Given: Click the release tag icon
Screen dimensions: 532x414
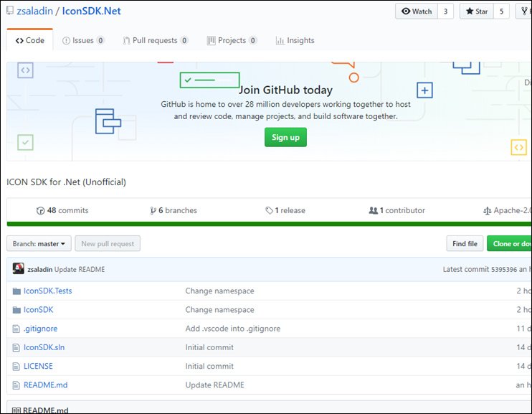Looking at the screenshot, I should [269, 210].
